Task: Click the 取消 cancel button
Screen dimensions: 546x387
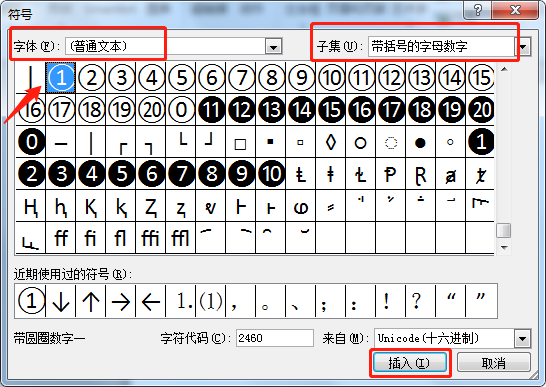Action: tap(494, 363)
